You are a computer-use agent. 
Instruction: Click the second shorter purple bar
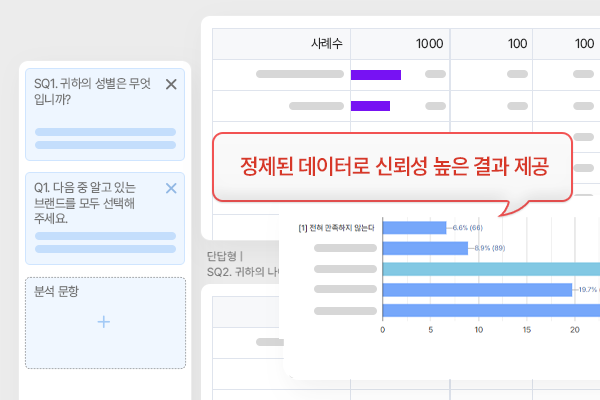(370, 106)
